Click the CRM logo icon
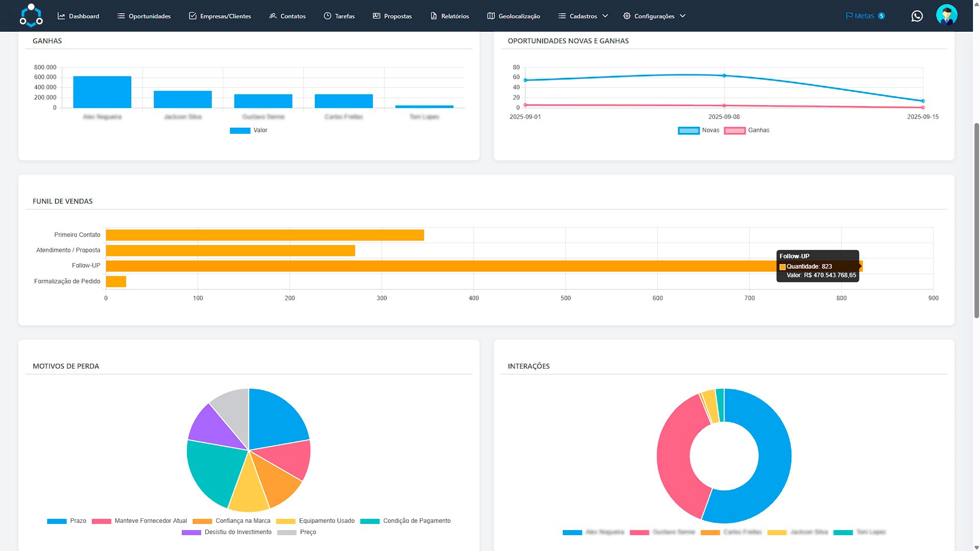The image size is (980, 551). coord(31,15)
